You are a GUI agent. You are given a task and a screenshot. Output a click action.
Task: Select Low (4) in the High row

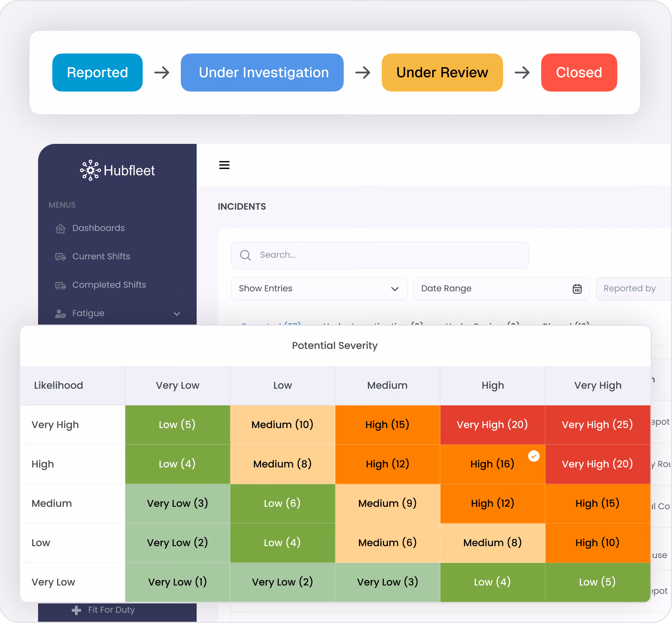click(x=178, y=464)
